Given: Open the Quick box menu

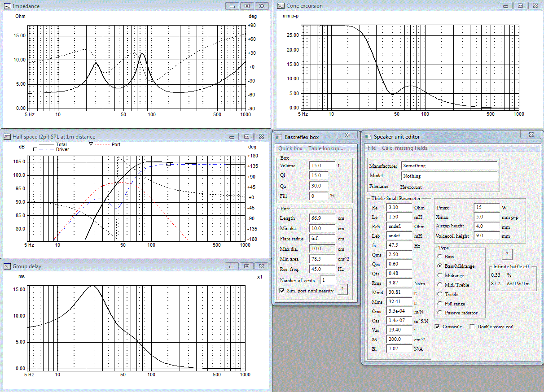Looking at the screenshot, I should pyautogui.click(x=290, y=148).
